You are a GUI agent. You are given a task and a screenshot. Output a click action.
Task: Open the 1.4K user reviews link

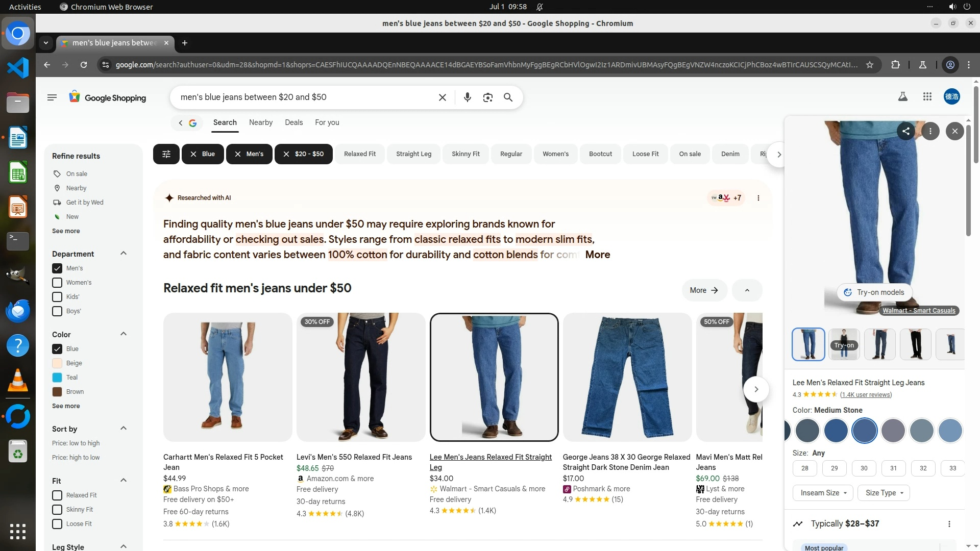point(866,395)
